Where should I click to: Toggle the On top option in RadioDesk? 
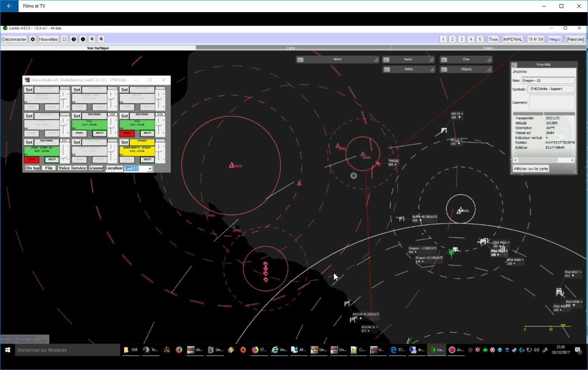click(x=33, y=168)
